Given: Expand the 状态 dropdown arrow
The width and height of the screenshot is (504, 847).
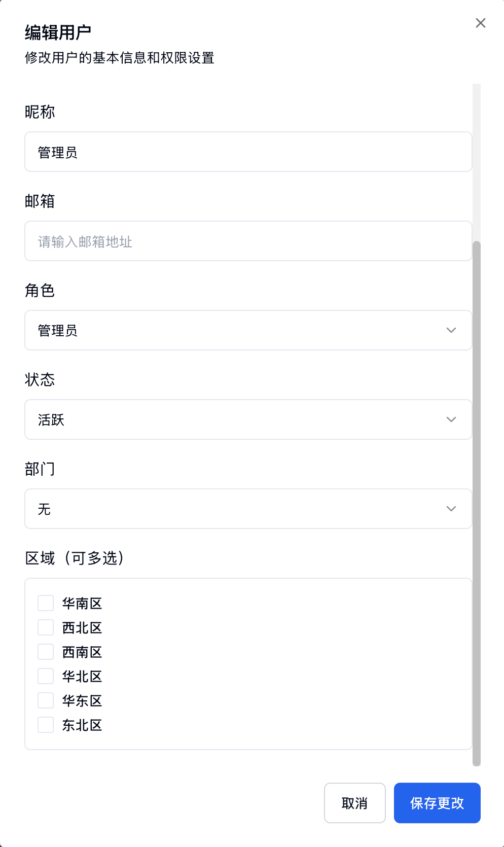Looking at the screenshot, I should 451,419.
